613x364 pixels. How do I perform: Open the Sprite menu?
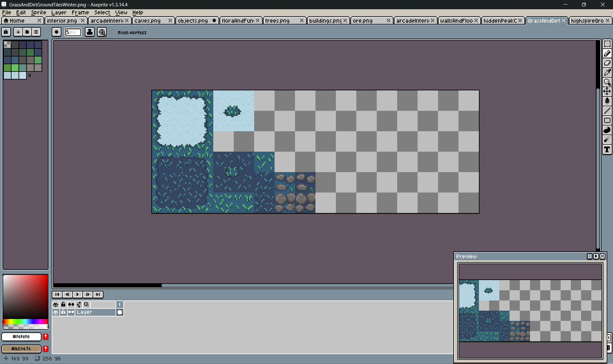pyautogui.click(x=38, y=12)
